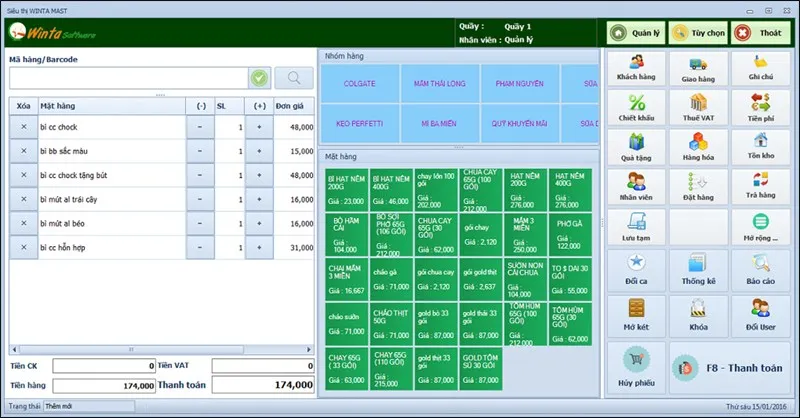Click the barcode search magnifier button
Image resolution: width=800 pixels, height=418 pixels.
293,77
